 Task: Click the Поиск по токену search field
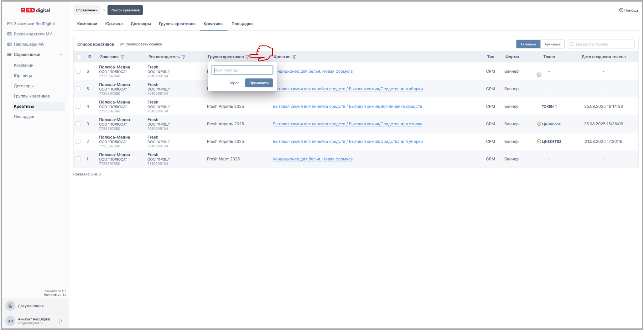(604, 44)
